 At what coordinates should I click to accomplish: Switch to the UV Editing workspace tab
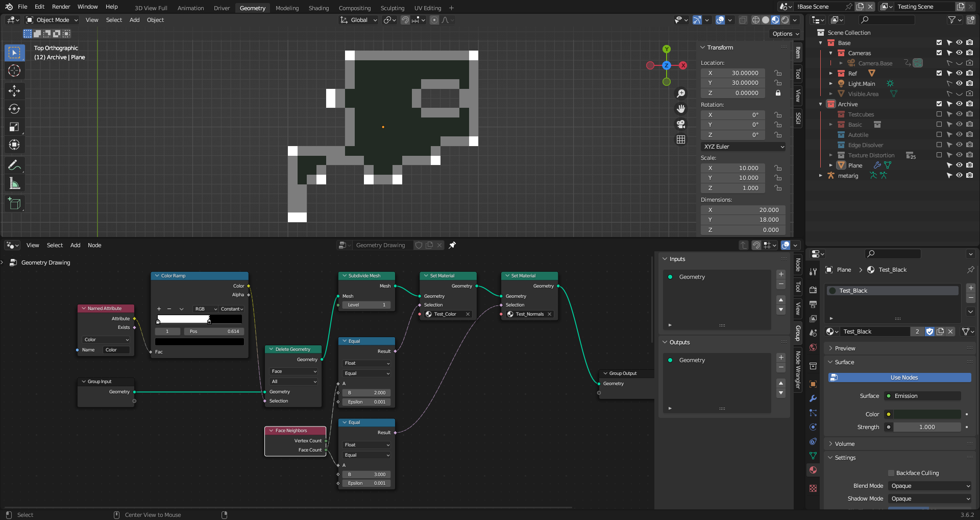(x=427, y=8)
